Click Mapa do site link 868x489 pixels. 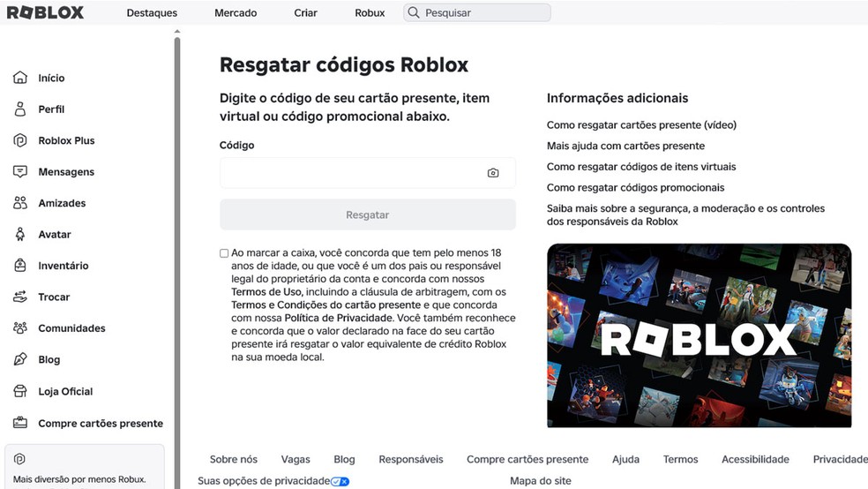click(540, 481)
